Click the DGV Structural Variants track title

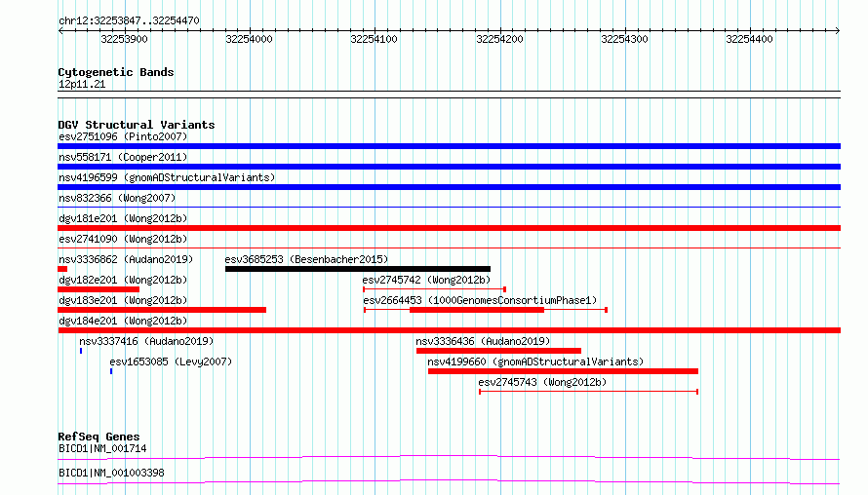(137, 125)
